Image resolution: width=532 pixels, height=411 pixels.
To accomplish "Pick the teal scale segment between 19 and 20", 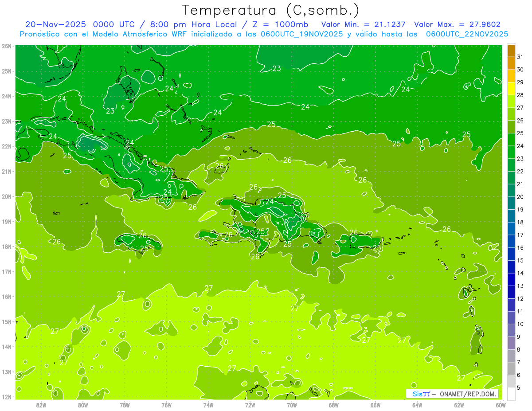I will point(511,203).
